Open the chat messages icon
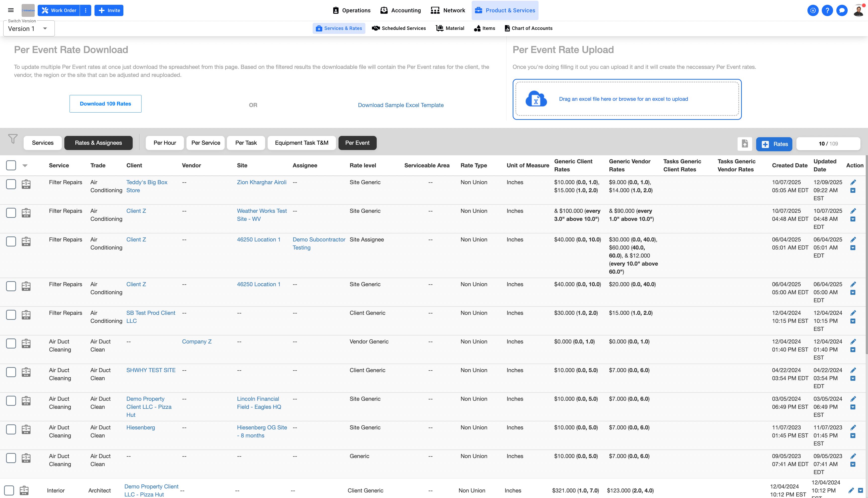The height and width of the screenshot is (498, 868). point(842,10)
